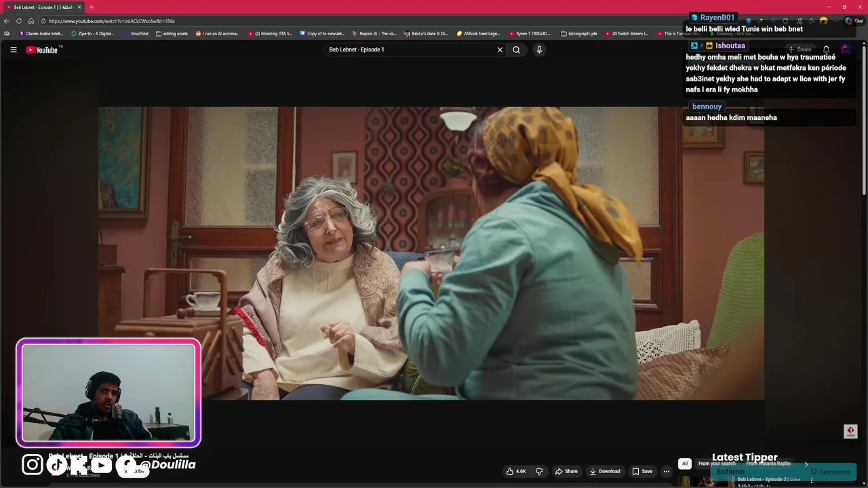Viewport: 868px width, 488px height.
Task: Select the 'From Watania Replay' chip
Action: (768, 464)
